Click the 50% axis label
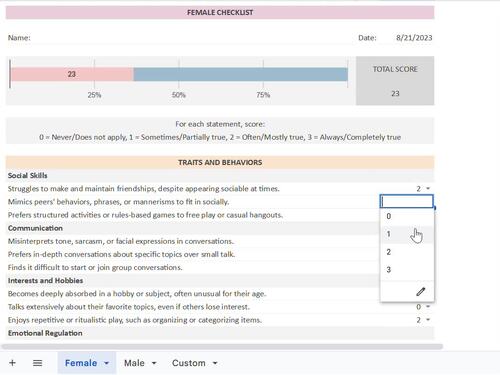This screenshot has width=500, height=375. (x=179, y=95)
